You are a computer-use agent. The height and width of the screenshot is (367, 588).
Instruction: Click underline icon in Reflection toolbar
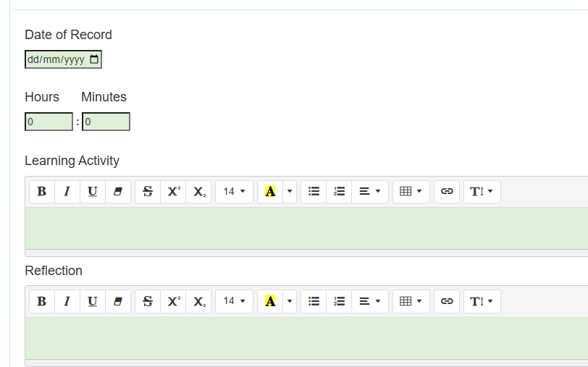[x=93, y=301]
